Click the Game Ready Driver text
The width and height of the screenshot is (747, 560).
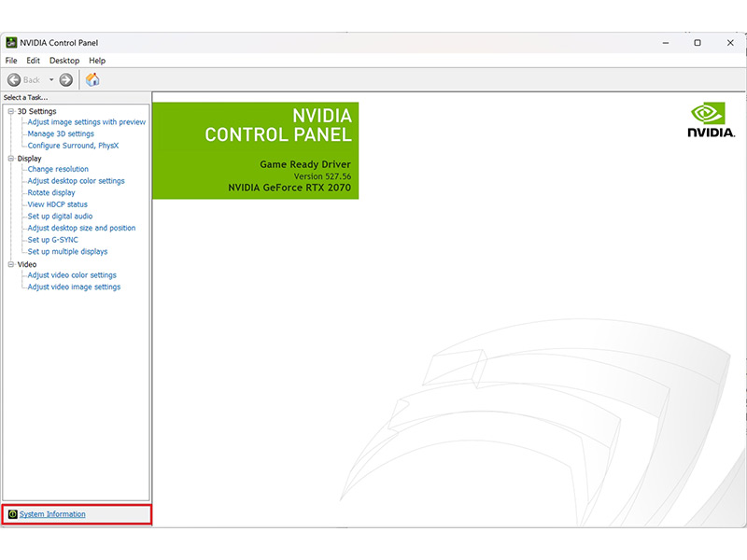(305, 164)
